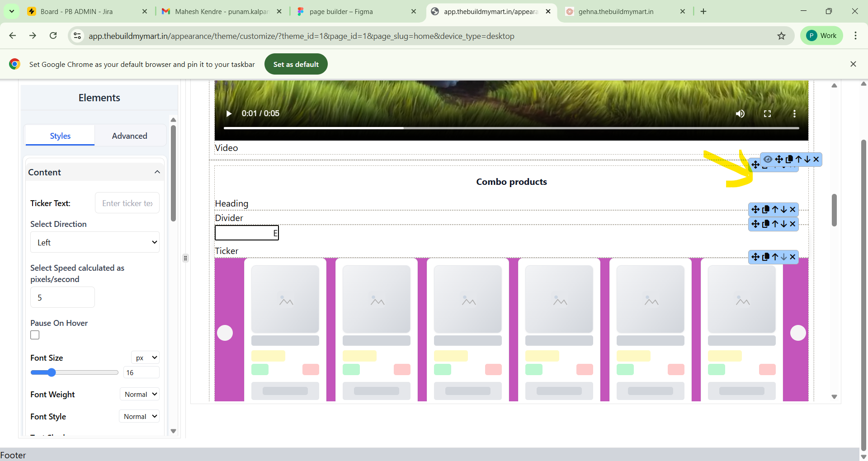
Task: Go back to the previous page
Action: click(13, 36)
